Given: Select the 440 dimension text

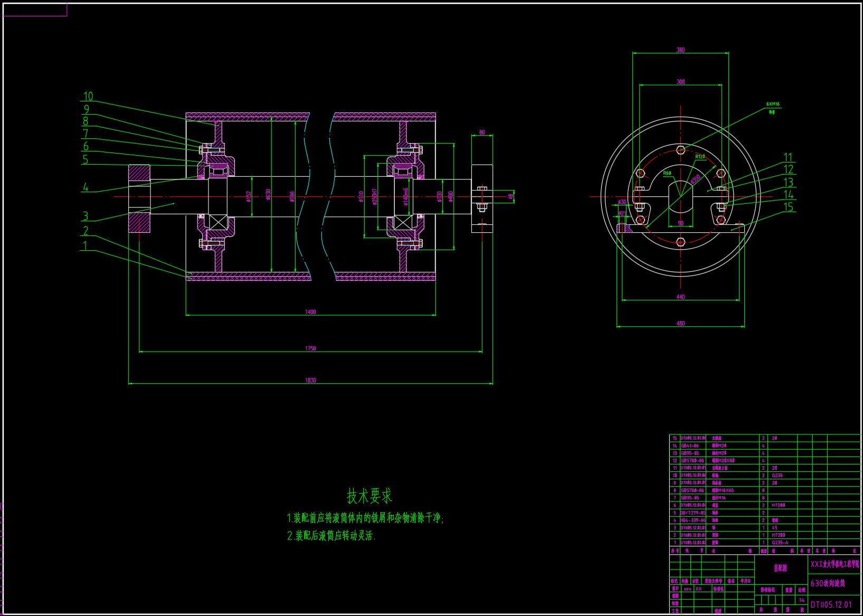Looking at the screenshot, I should point(681,297).
